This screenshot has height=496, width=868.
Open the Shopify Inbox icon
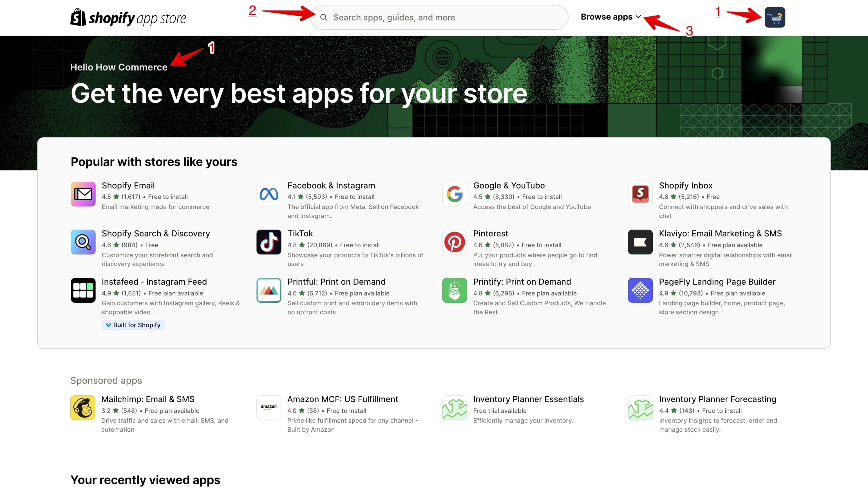tap(640, 194)
